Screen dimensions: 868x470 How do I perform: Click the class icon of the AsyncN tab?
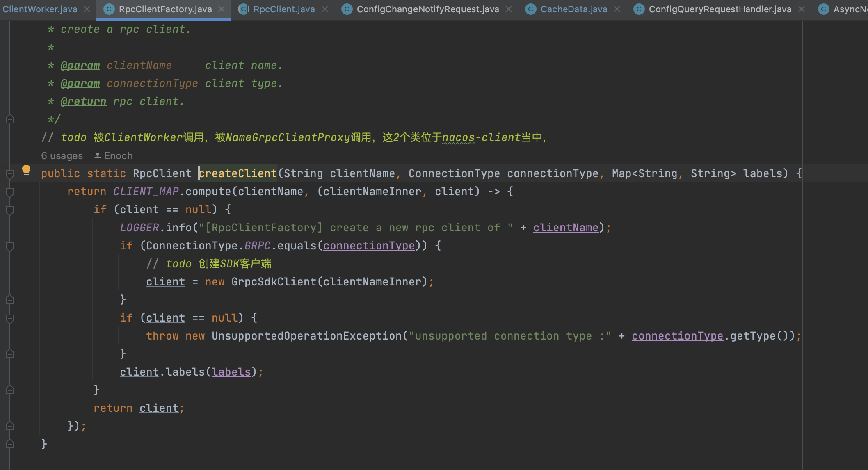pyautogui.click(x=824, y=9)
